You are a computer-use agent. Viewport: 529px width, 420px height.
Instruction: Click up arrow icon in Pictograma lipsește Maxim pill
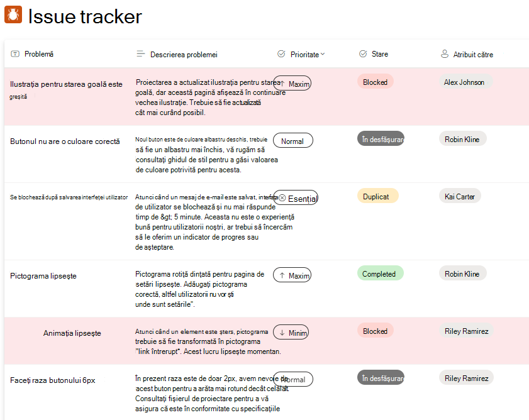282,275
